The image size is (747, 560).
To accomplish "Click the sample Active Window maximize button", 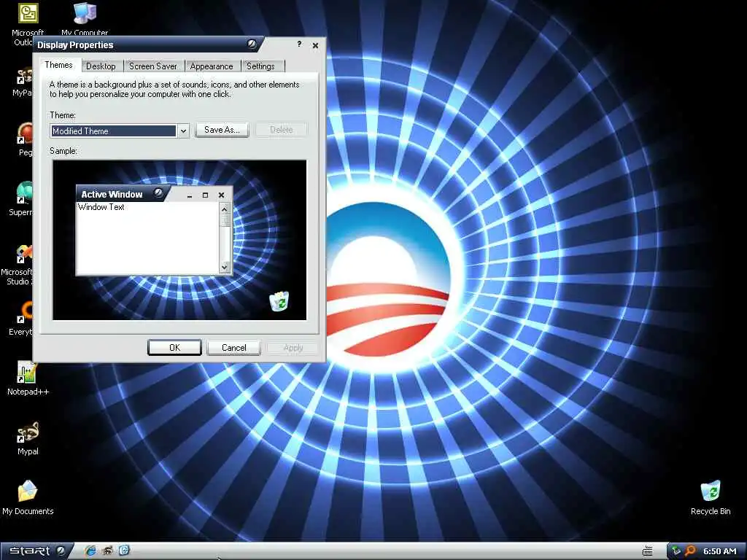I will click(x=205, y=195).
